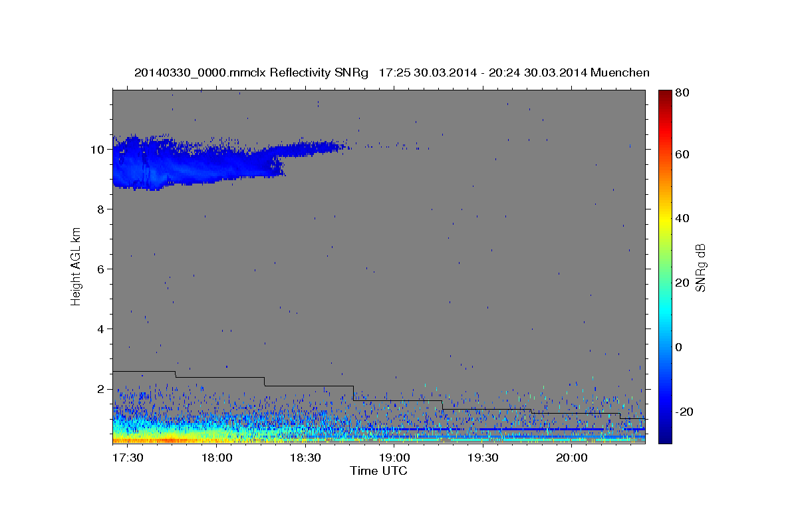Click the red-orange ground echo band near 17:45

(170, 440)
